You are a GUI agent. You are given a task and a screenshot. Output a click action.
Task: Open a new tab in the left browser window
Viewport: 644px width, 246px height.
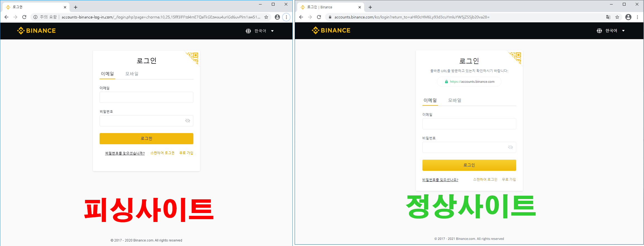pos(76,7)
